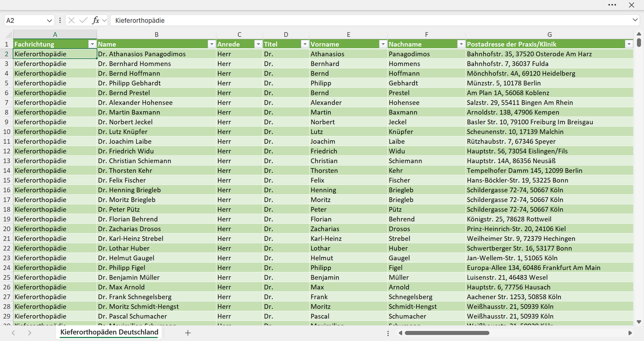Screen dimensions: 644x341
Task: Click the confirm checkmark icon in formula bar
Action: coord(83,20)
